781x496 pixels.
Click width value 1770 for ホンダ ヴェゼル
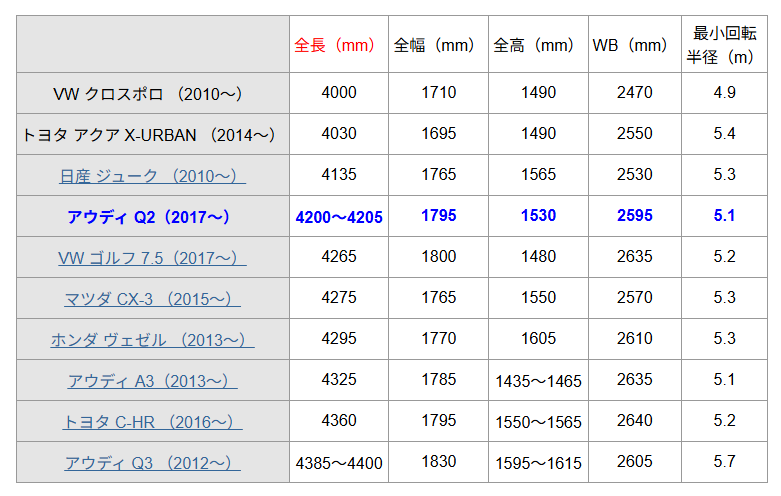tap(438, 338)
